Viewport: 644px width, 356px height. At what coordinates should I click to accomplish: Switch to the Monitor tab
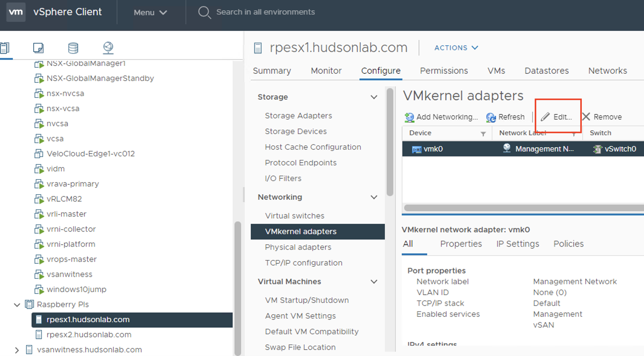326,71
